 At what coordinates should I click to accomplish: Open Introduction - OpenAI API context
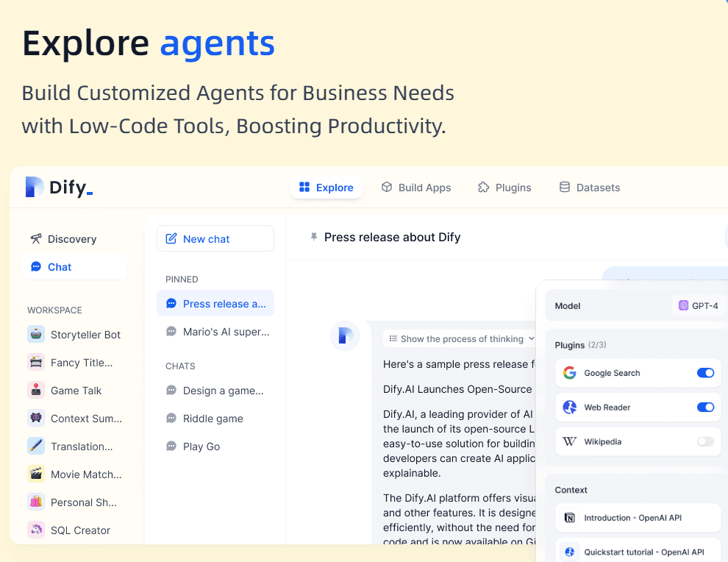click(638, 518)
